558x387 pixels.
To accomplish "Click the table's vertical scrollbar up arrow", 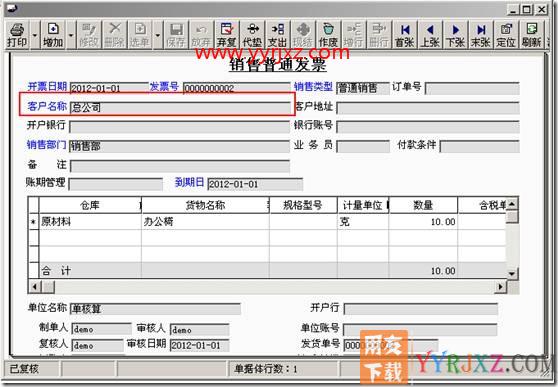I will coord(512,204).
